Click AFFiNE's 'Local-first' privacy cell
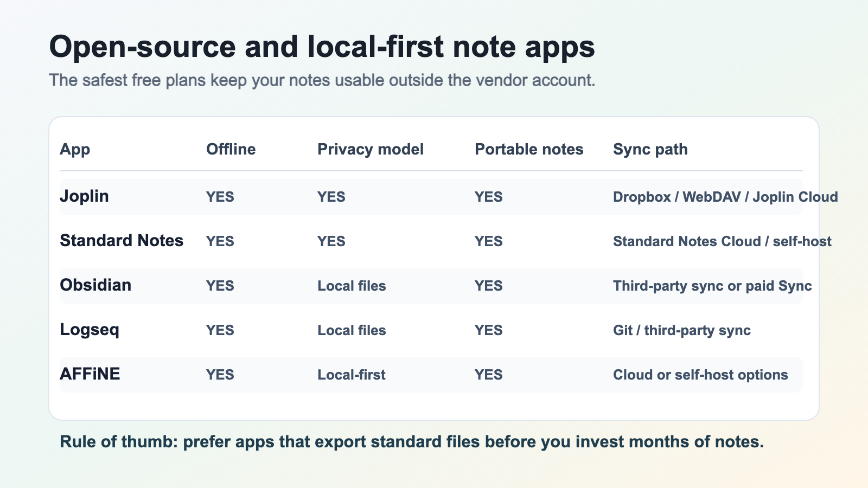Image resolution: width=868 pixels, height=488 pixels. pos(352,375)
